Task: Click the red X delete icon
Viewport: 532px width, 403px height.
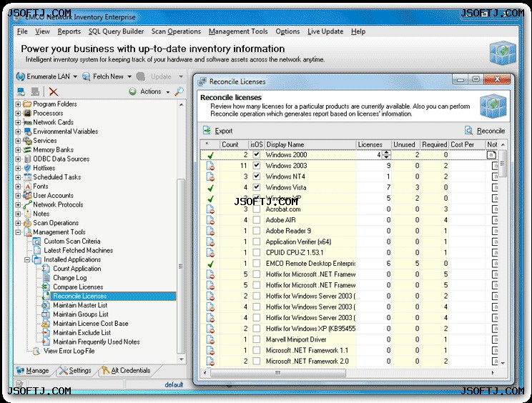Action: coord(53,91)
